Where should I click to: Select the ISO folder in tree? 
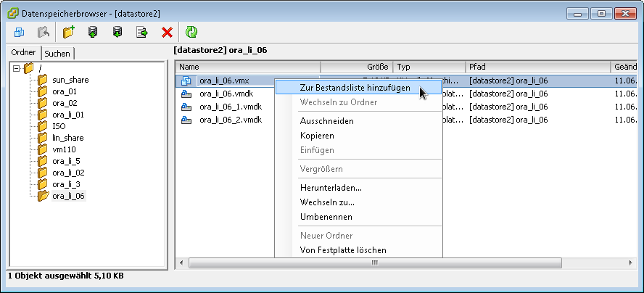[59, 126]
